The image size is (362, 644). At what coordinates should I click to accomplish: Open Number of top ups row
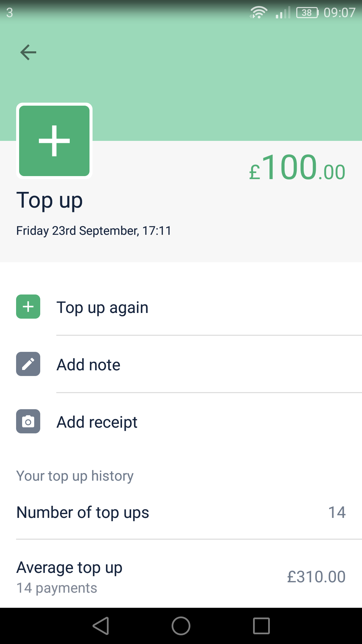tap(181, 513)
